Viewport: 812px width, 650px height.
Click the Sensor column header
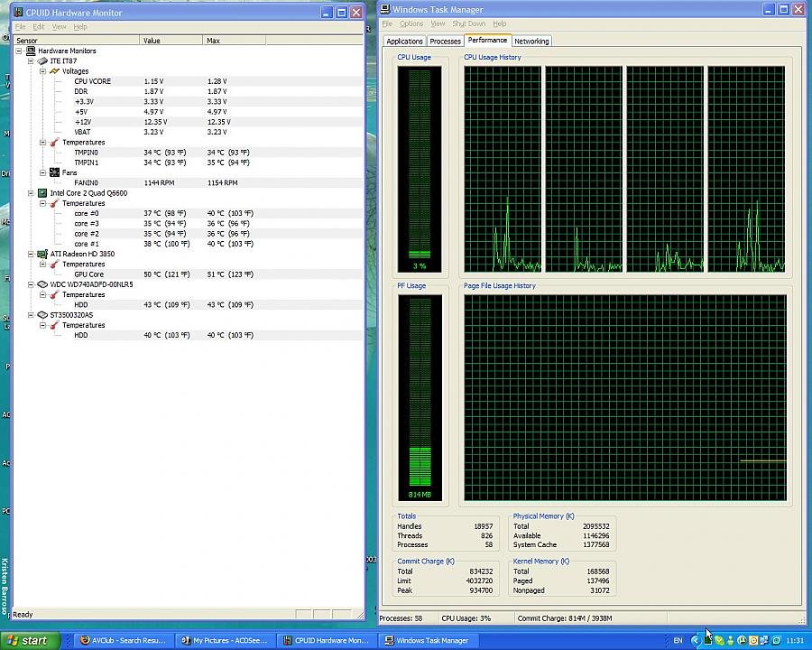pyautogui.click(x=76, y=41)
